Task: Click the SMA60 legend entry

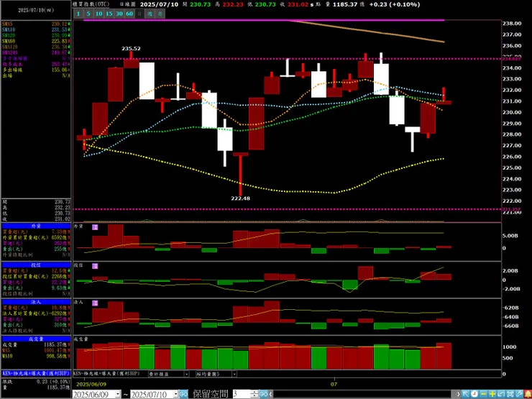Action: (36, 41)
